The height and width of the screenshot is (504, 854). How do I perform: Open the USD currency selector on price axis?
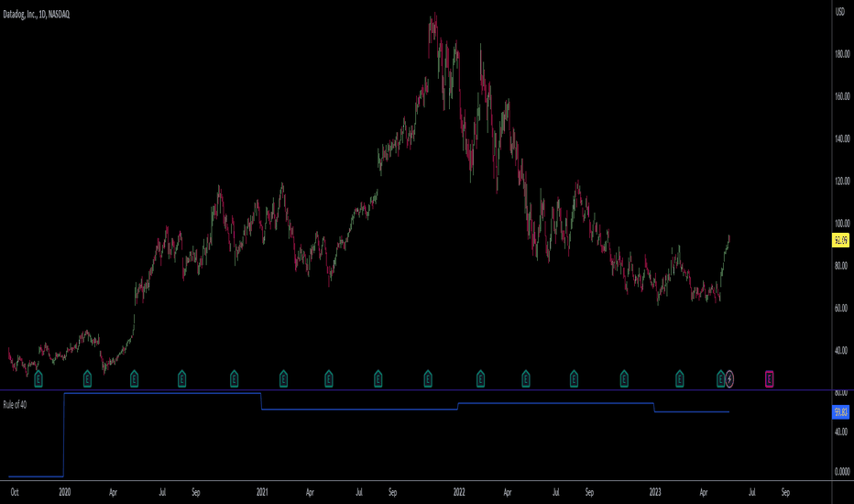point(840,12)
